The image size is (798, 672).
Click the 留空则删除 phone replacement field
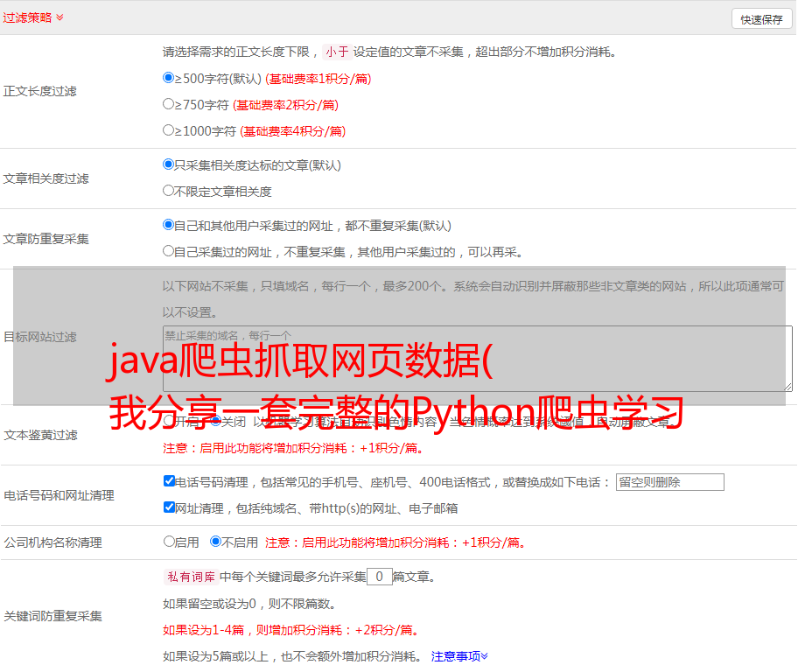[669, 482]
